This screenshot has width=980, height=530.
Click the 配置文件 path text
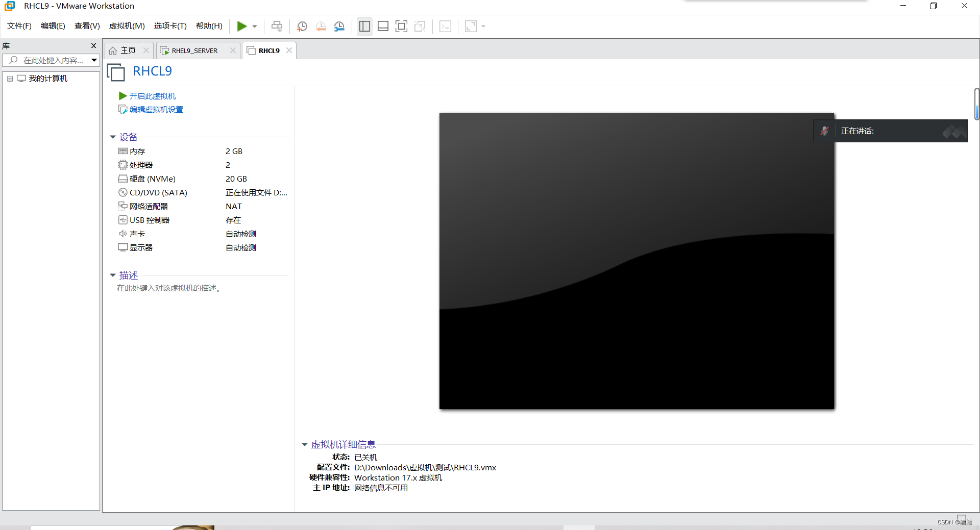tap(425, 467)
